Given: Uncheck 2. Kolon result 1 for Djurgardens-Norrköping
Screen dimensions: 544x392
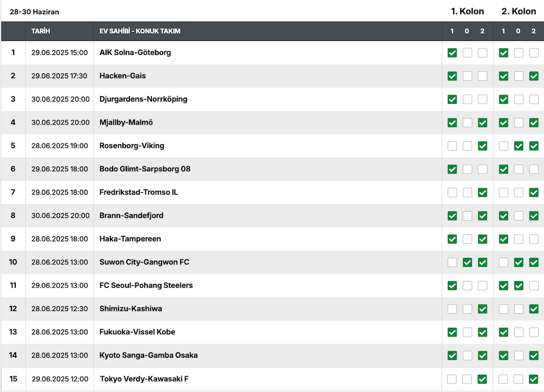Looking at the screenshot, I should pos(503,99).
